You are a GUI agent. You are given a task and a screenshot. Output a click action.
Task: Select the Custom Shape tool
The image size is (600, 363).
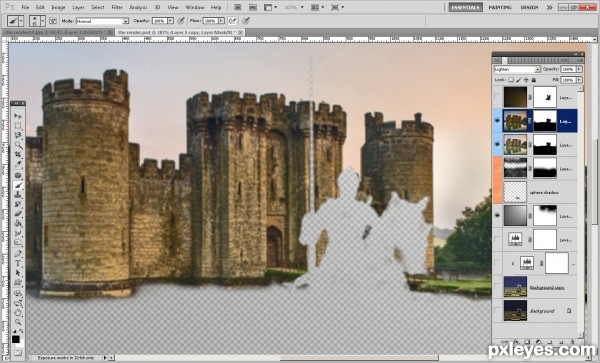pos(18,283)
